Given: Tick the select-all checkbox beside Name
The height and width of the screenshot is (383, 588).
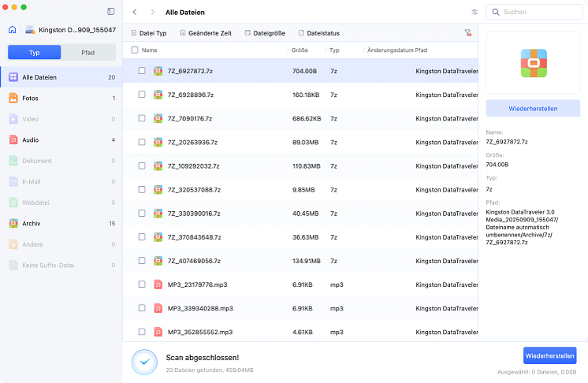Looking at the screenshot, I should pos(135,50).
